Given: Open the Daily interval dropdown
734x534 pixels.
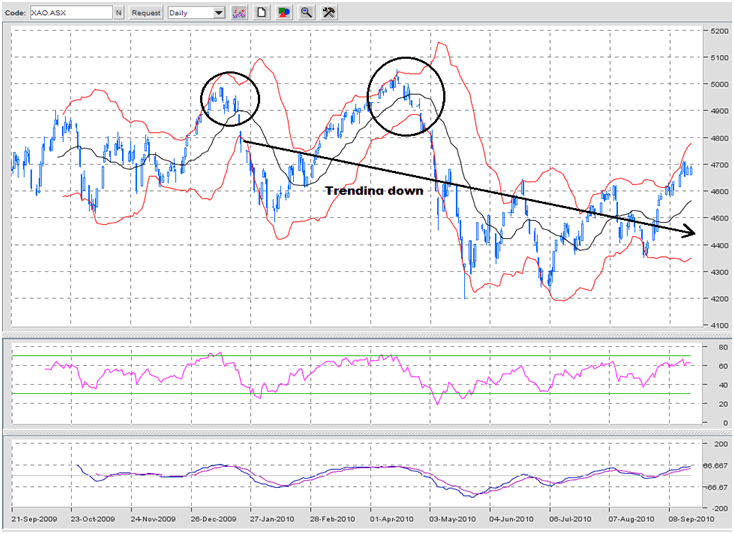Looking at the screenshot, I should click(x=197, y=13).
